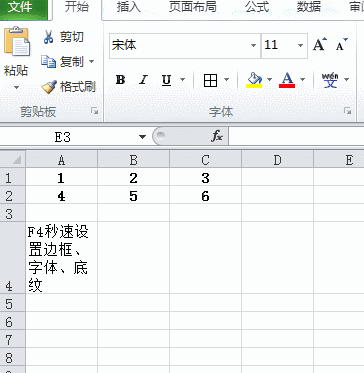Click the Copy icon
The image size is (364, 373).
(48, 62)
